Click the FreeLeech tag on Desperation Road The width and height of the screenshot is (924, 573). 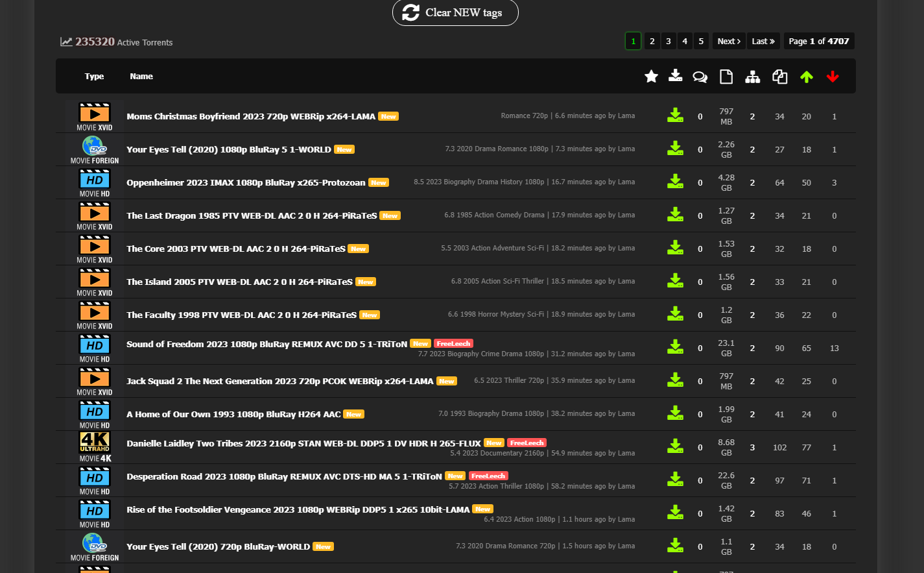coord(488,476)
